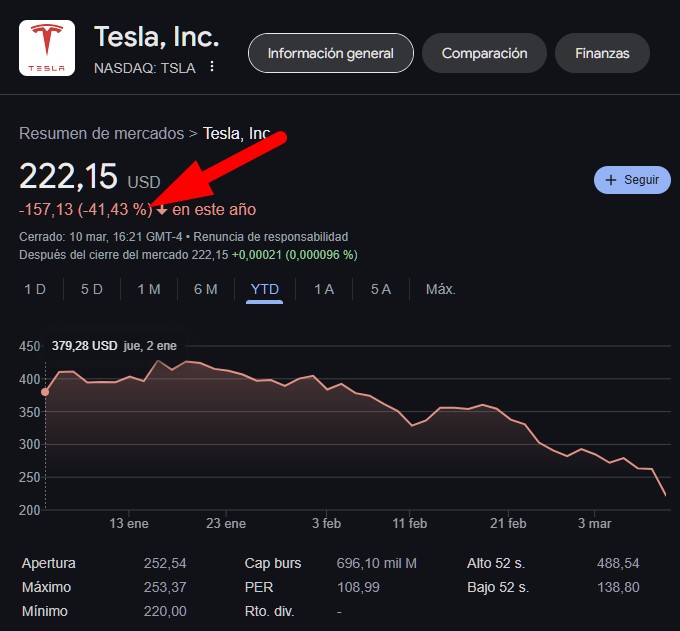Click the 250 y-axis label
Screen dimensions: 680x631
tap(29, 477)
